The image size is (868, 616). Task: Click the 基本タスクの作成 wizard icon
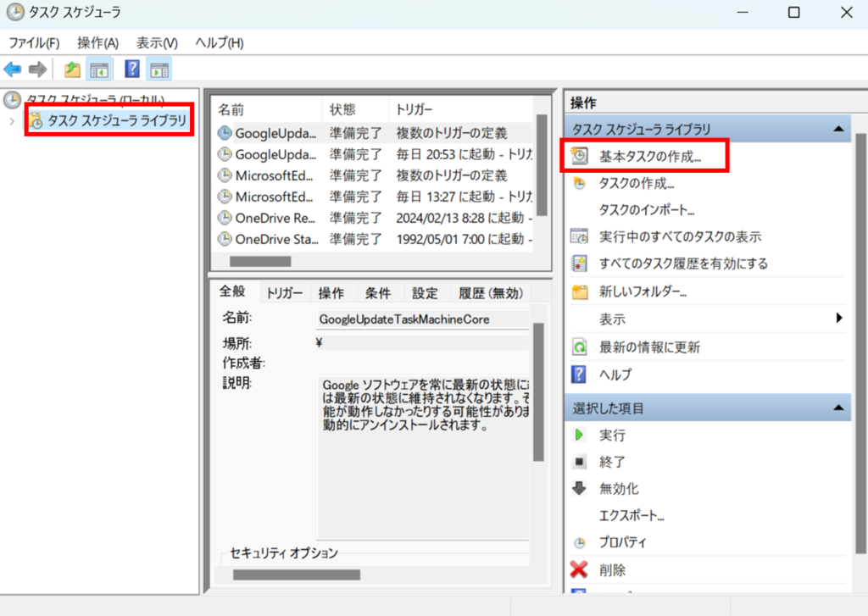point(580,156)
